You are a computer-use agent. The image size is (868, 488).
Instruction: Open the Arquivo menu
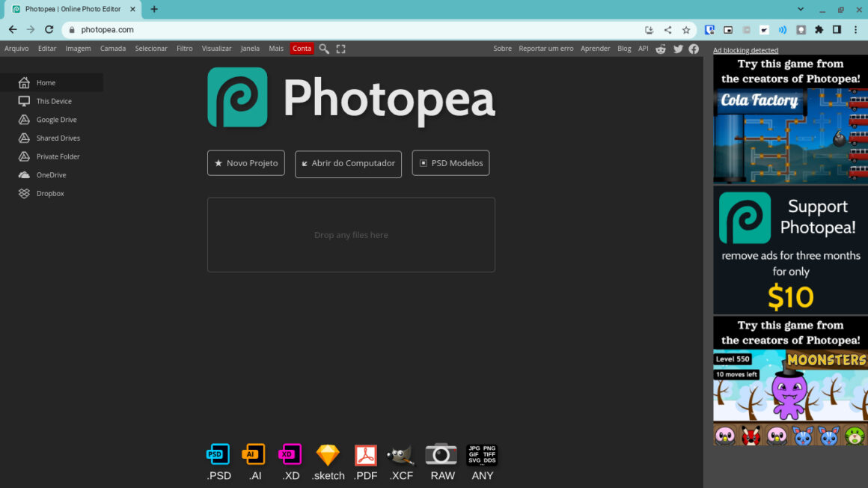point(16,48)
